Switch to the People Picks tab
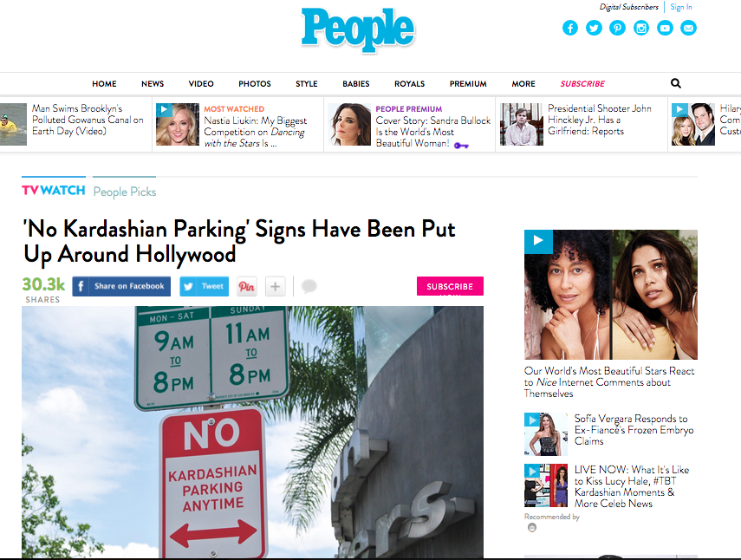Screen dimensions: 741x560 point(125,192)
